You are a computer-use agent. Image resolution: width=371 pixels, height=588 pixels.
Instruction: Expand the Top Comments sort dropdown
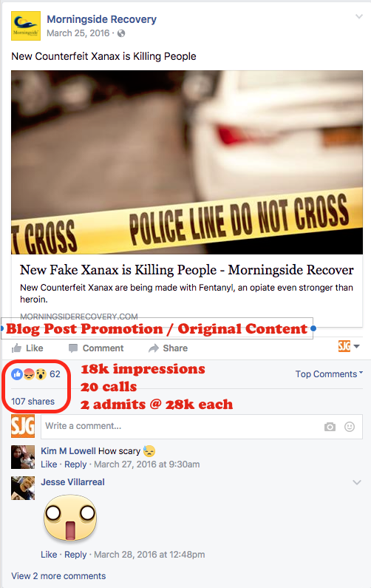329,374
